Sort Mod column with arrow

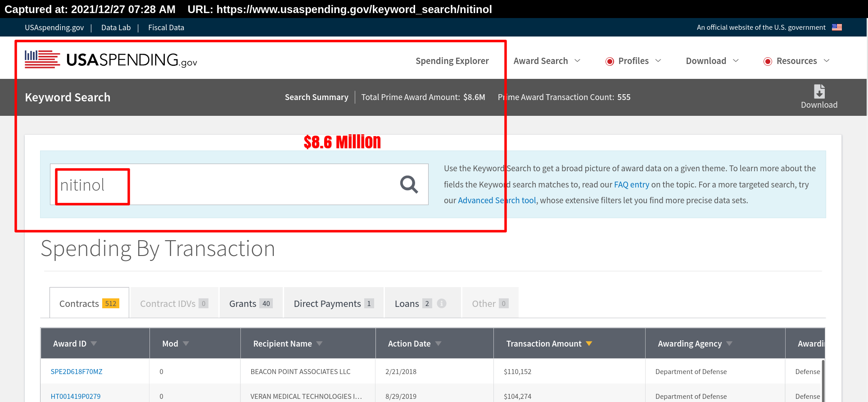coord(186,344)
